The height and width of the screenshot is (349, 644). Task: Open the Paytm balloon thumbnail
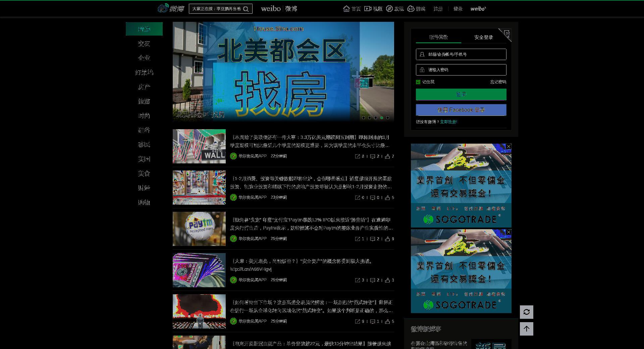coord(199,229)
